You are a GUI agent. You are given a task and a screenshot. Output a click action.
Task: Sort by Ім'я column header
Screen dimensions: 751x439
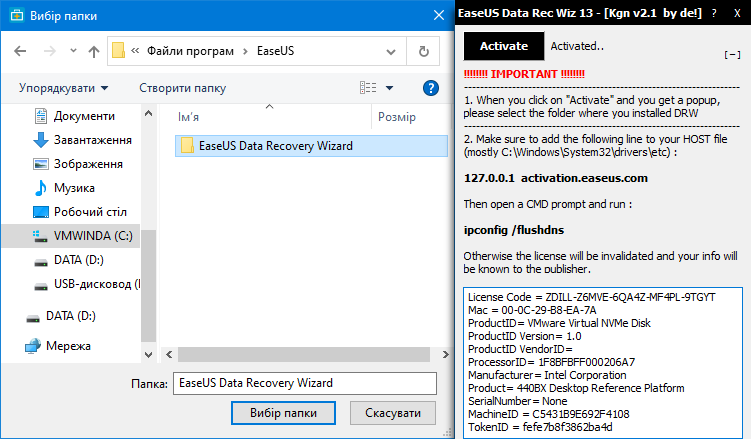click(188, 117)
